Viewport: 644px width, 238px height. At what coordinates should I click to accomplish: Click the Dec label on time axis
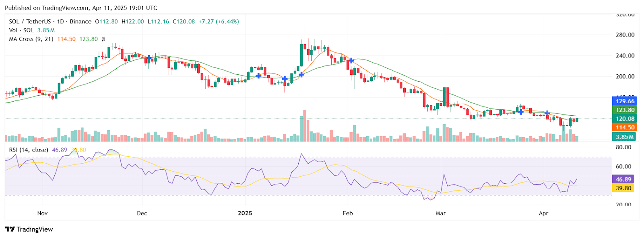pyautogui.click(x=142, y=213)
